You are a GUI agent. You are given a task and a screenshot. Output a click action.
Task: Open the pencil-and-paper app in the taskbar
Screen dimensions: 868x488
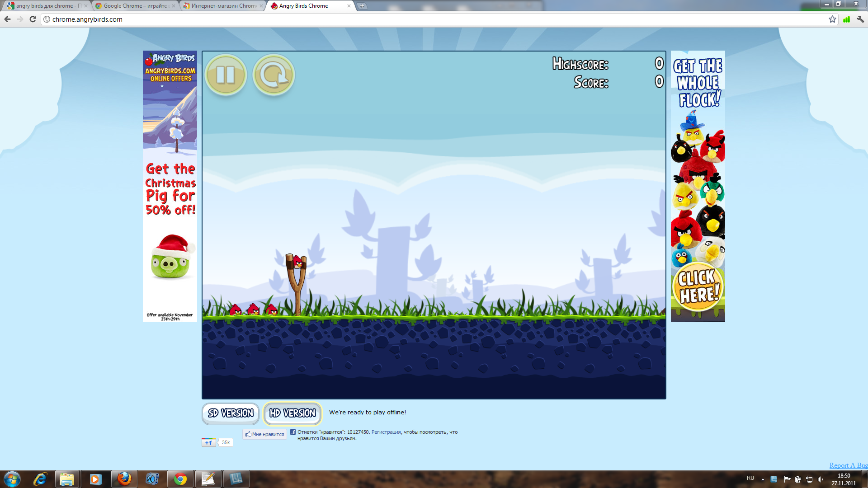[x=208, y=479]
